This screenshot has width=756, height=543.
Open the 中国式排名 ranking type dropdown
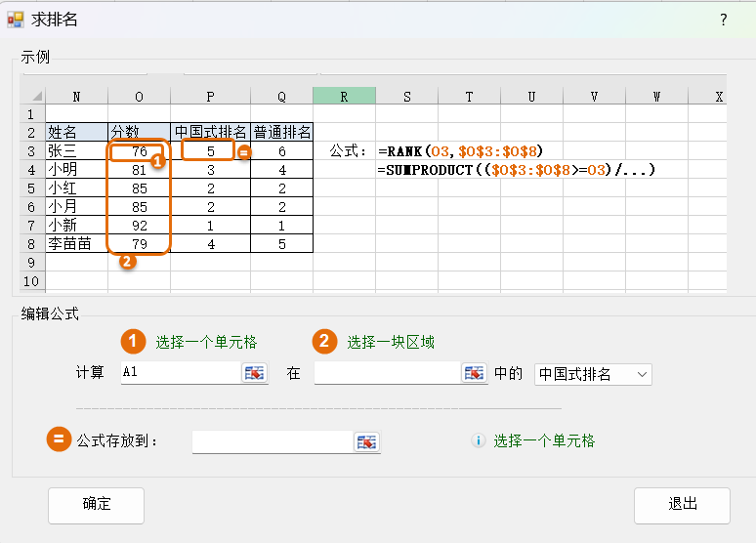click(593, 374)
